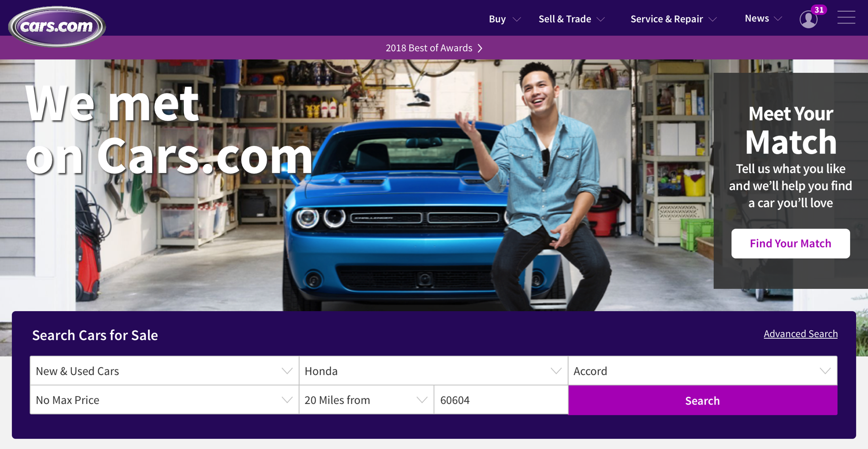The width and height of the screenshot is (868, 449).
Task: Click the purple Search button
Action: [702, 400]
